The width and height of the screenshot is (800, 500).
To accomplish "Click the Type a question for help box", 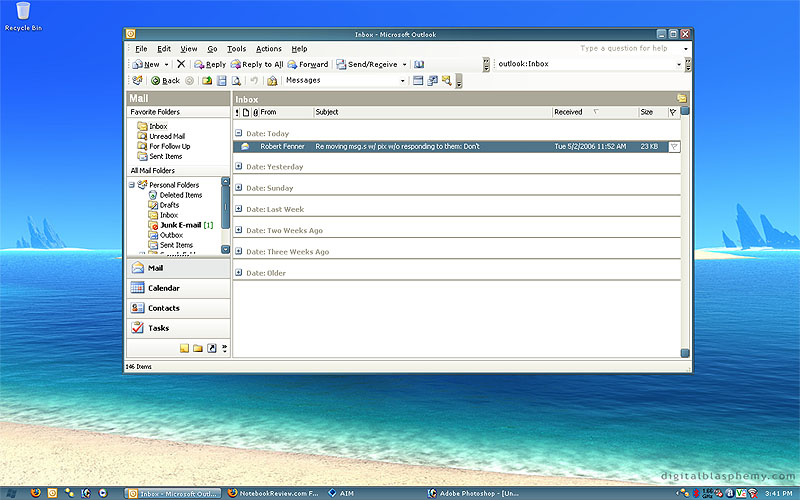I will pyautogui.click(x=629, y=48).
